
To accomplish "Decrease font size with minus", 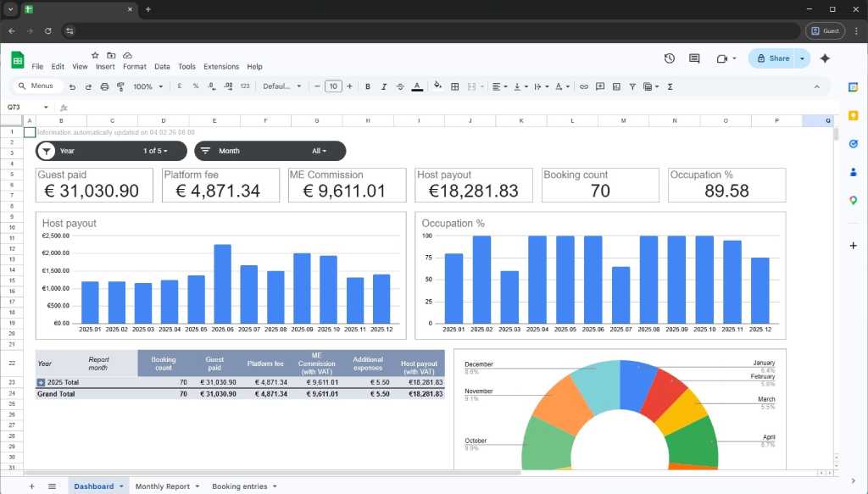I will [317, 86].
